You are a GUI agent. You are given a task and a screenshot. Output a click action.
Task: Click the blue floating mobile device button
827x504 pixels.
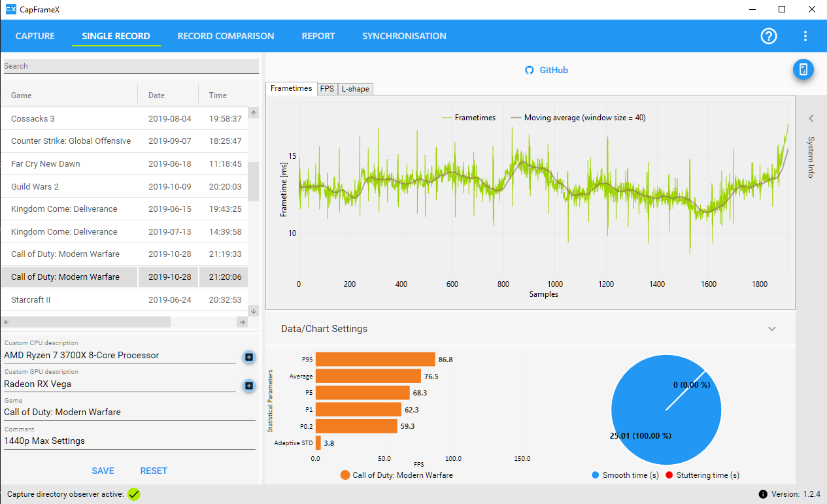(x=803, y=69)
